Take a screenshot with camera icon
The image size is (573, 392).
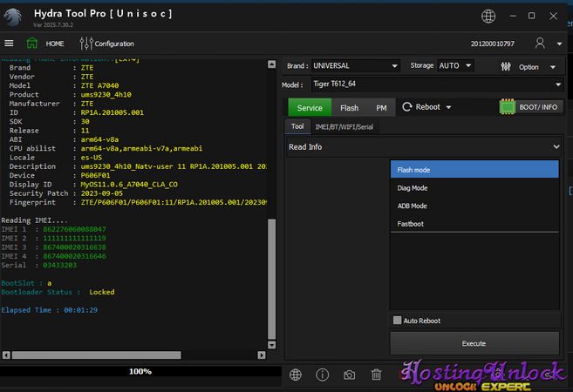coord(349,375)
